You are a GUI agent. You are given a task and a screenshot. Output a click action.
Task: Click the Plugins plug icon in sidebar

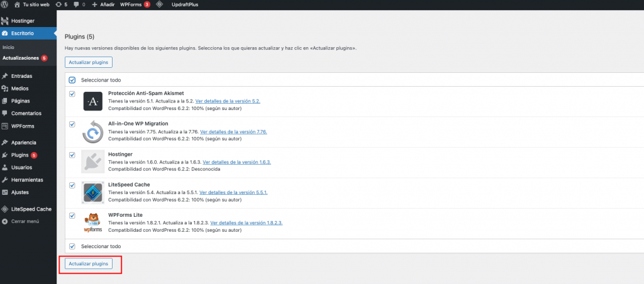point(5,155)
